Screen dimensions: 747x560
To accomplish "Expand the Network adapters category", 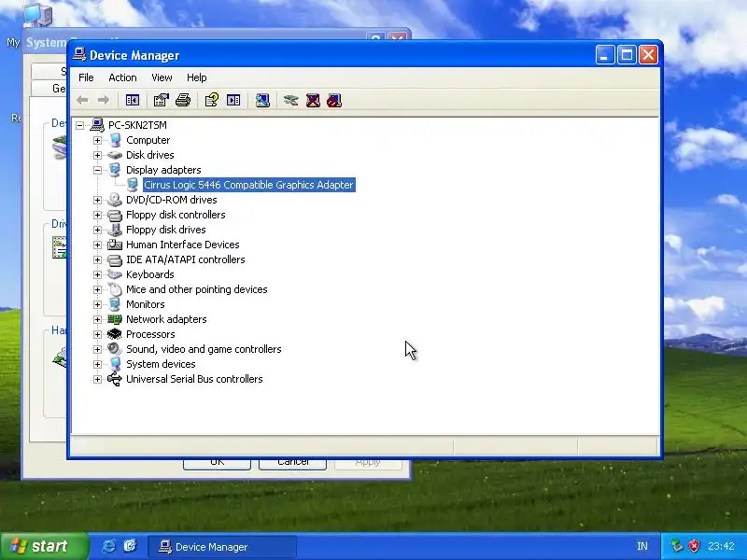I will (97, 319).
